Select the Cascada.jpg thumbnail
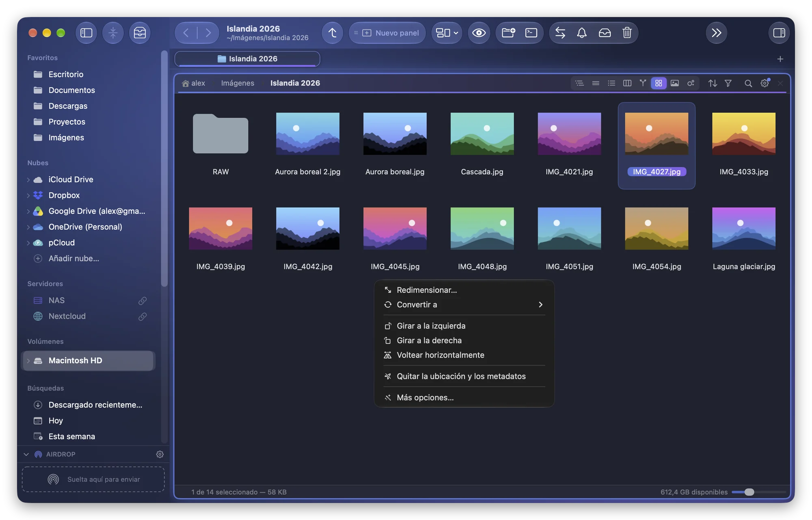Image resolution: width=812 pixels, height=520 pixels. tap(482, 134)
